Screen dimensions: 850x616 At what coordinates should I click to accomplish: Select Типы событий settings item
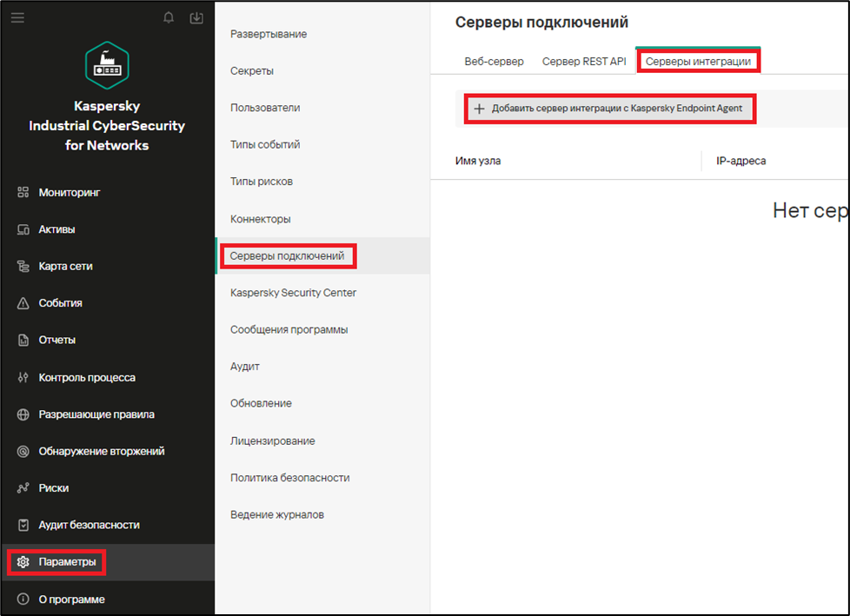265,144
